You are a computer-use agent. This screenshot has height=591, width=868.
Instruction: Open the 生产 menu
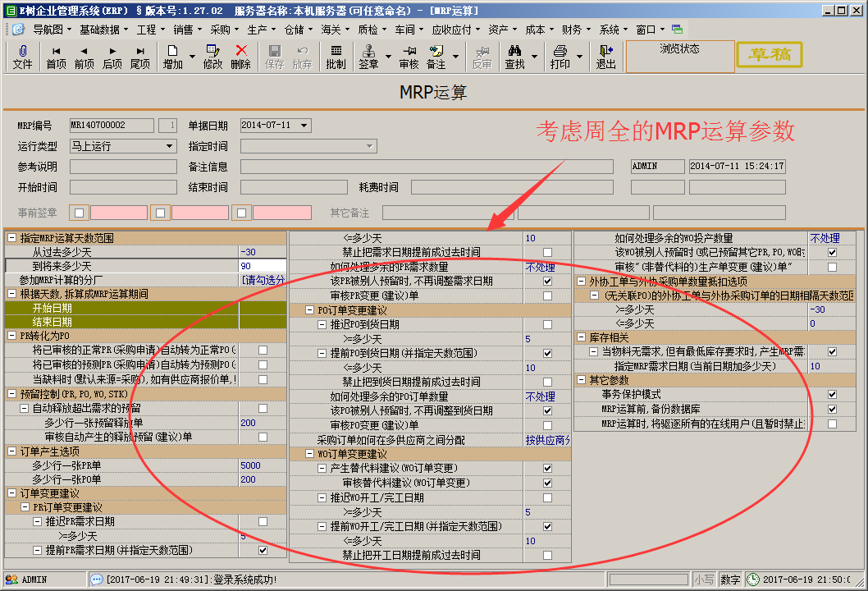261,30
